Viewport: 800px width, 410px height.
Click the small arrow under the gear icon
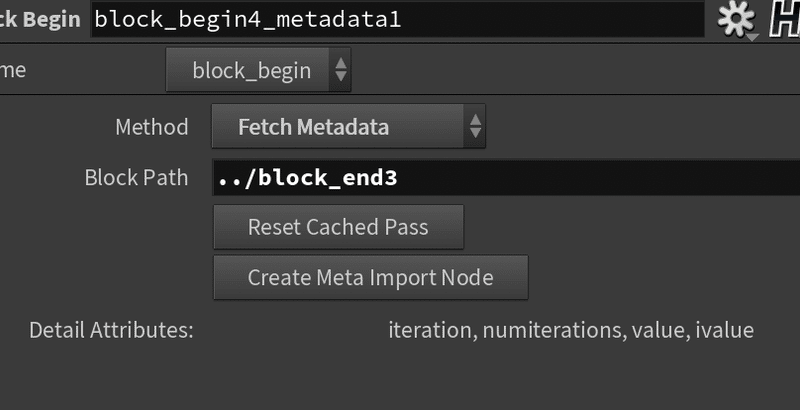click(752, 37)
